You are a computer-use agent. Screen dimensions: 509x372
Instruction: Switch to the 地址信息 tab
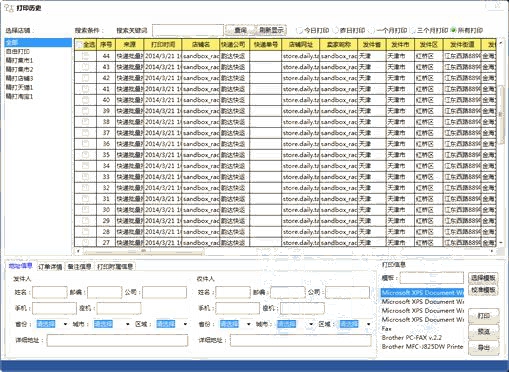pyautogui.click(x=21, y=266)
